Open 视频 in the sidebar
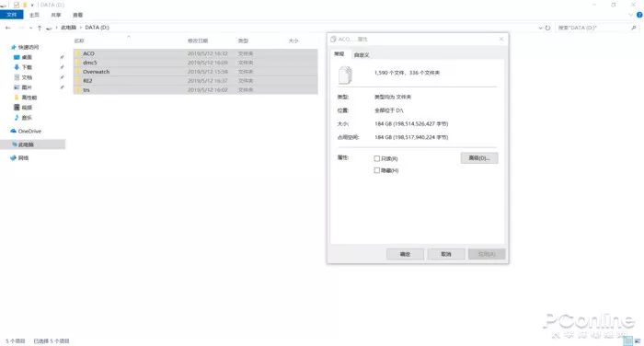This screenshot has height=346, width=644. pyautogui.click(x=27, y=108)
